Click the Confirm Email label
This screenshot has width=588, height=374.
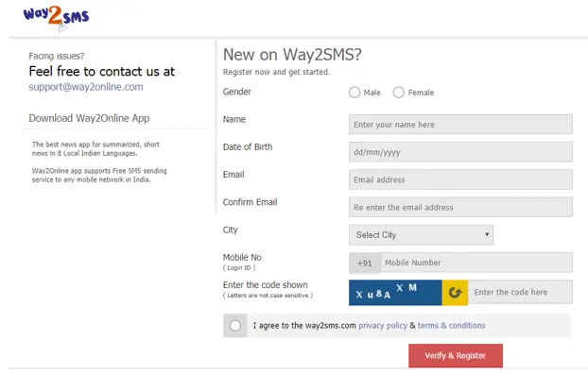[251, 202]
